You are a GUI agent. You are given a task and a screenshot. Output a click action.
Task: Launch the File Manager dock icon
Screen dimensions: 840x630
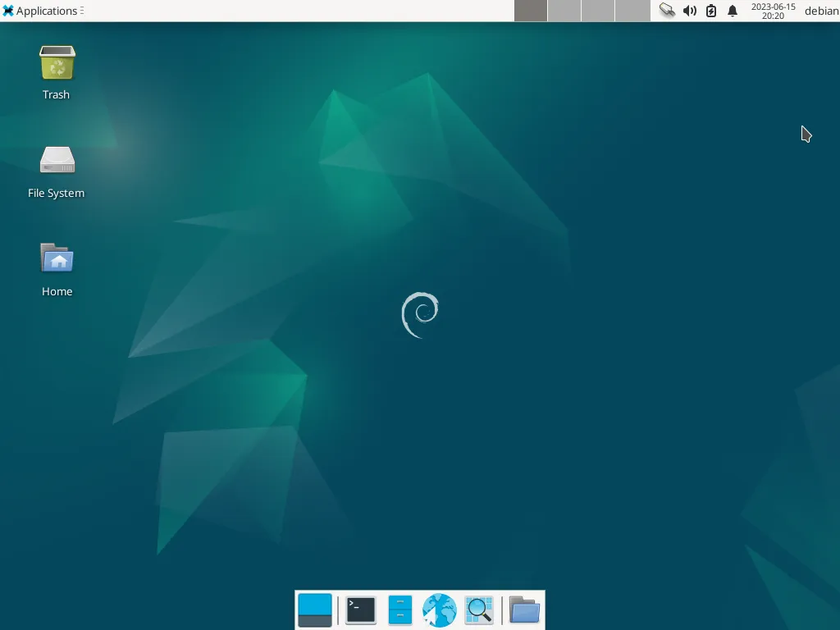click(399, 610)
